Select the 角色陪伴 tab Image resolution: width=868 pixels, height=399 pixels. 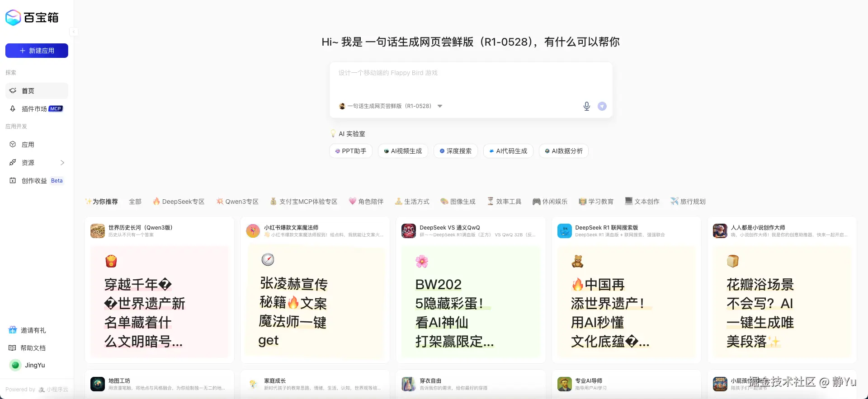366,202
